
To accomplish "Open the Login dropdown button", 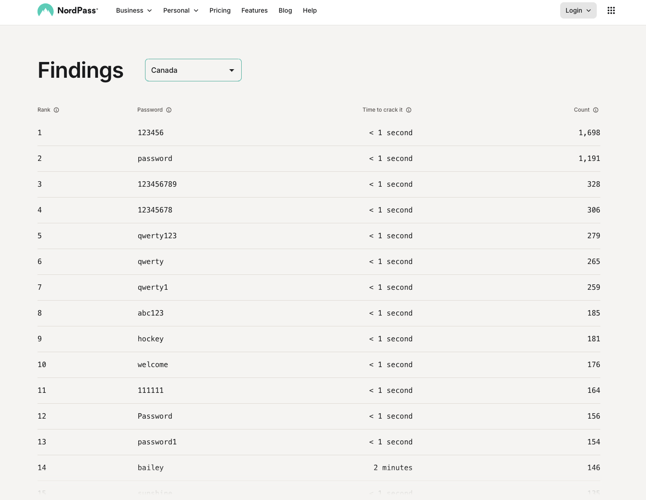I will tap(578, 10).
